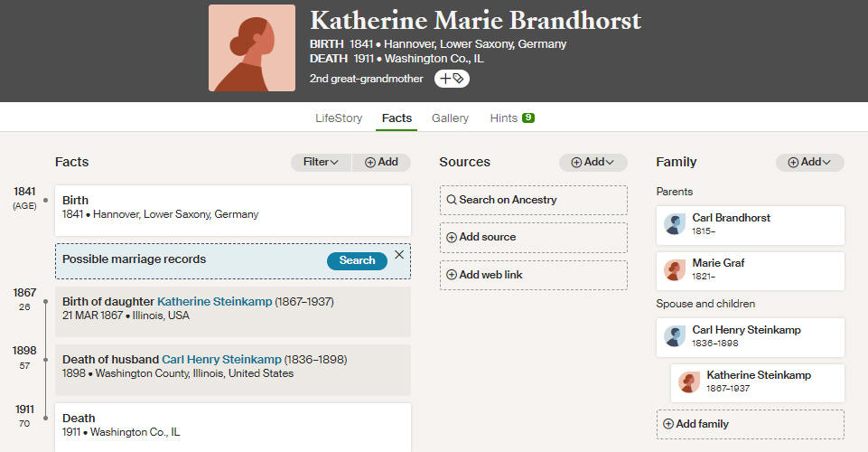Click the magnifier Search on Ancestry box
Screen dimensions: 868x452
[534, 200]
